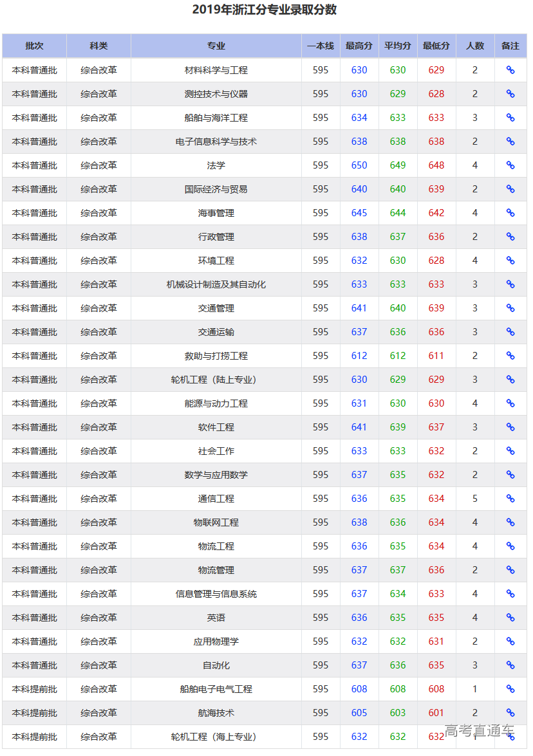Click the page title 2019年浙江分专业录取分数

[x=265, y=10]
